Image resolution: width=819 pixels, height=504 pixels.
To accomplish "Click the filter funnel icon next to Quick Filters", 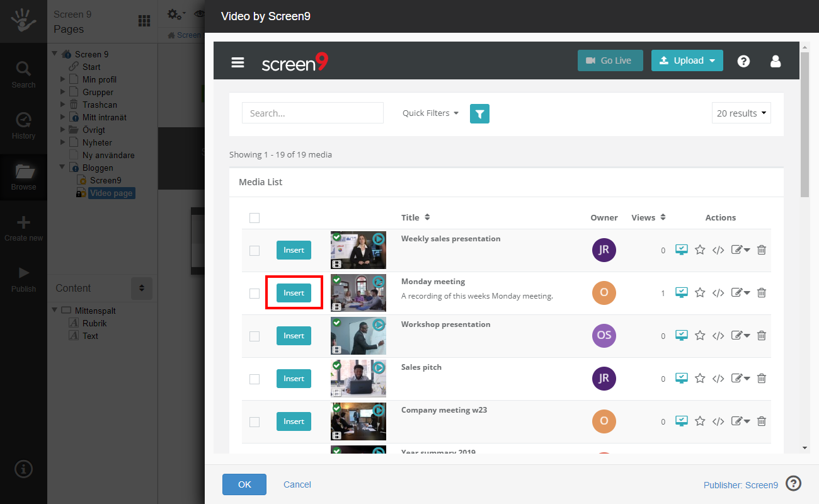I will (x=479, y=113).
